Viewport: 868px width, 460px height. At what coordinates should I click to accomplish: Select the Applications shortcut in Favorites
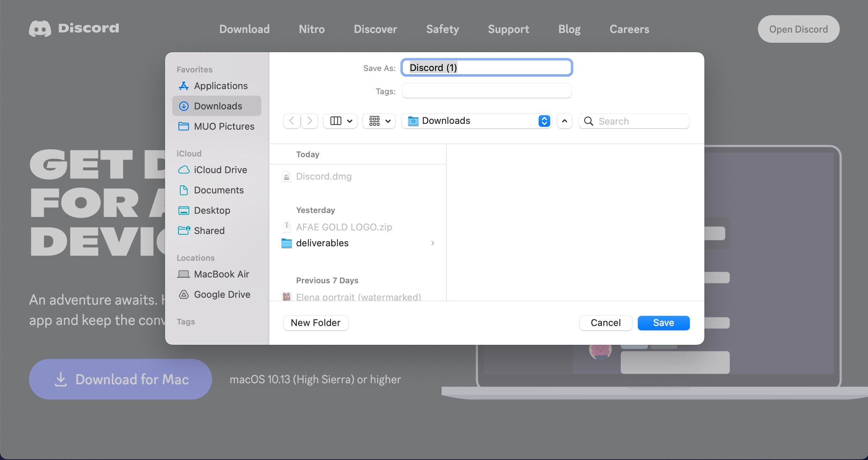(x=221, y=86)
